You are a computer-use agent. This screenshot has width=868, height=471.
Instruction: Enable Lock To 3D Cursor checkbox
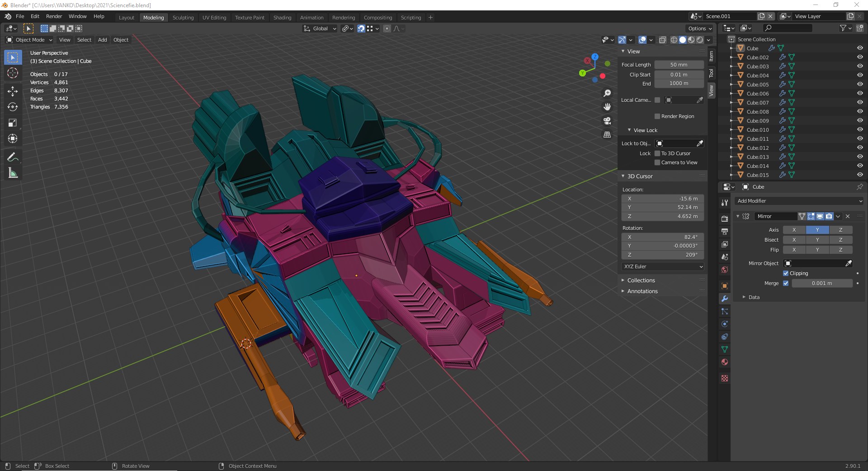click(x=657, y=153)
